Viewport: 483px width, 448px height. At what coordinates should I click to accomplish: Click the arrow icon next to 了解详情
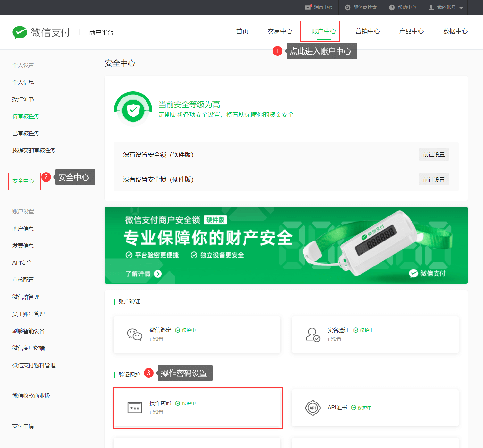click(x=158, y=274)
